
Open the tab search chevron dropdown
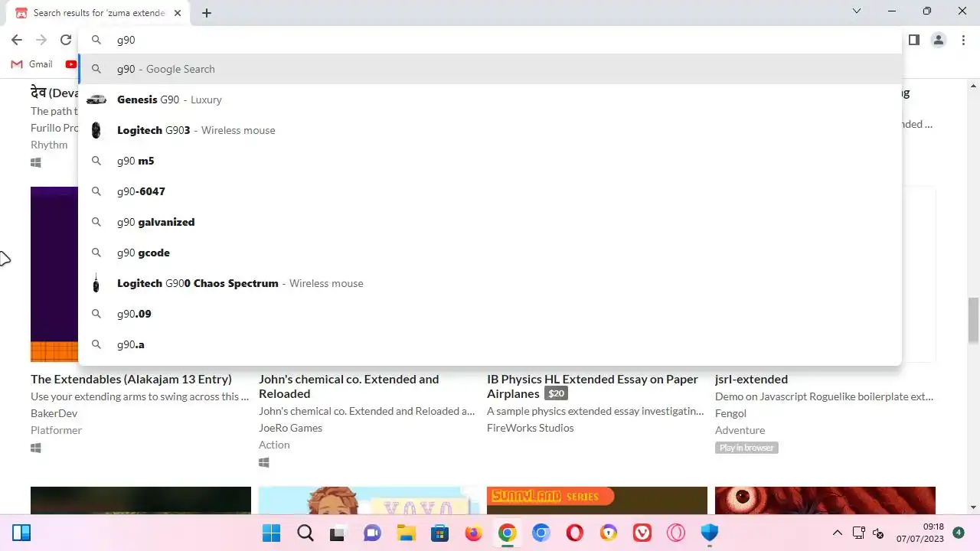click(x=857, y=11)
